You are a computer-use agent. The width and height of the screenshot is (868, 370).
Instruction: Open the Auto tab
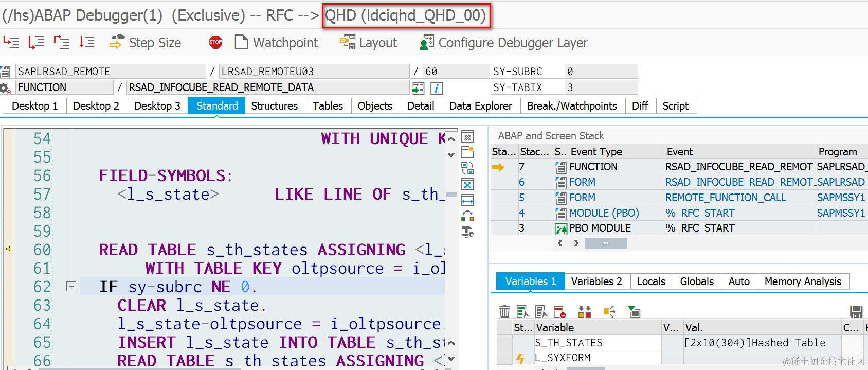coord(739,281)
